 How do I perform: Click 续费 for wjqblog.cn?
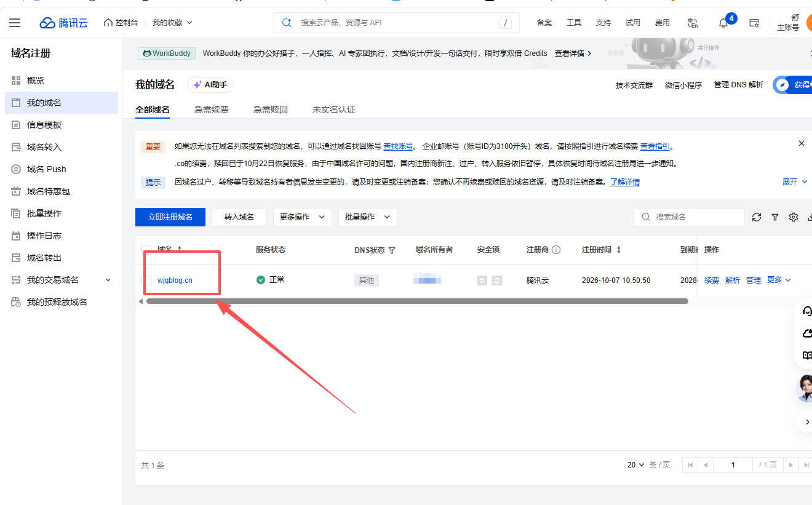point(712,280)
